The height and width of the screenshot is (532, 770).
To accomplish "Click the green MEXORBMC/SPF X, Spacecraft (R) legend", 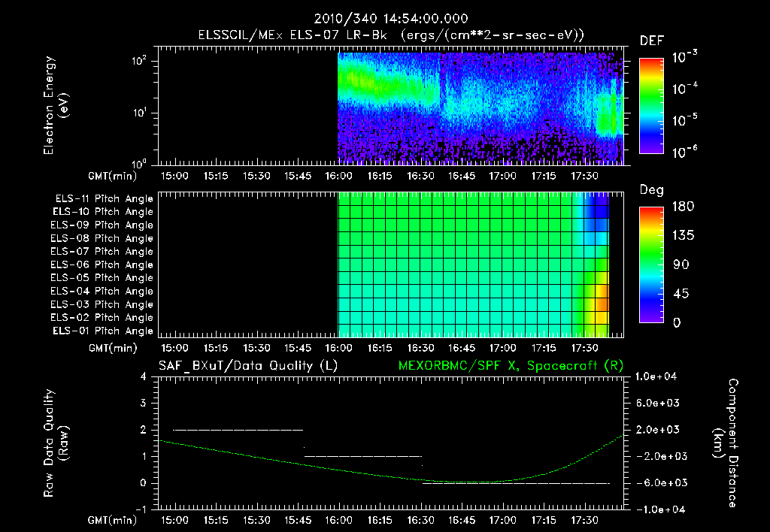I will pyautogui.click(x=511, y=366).
